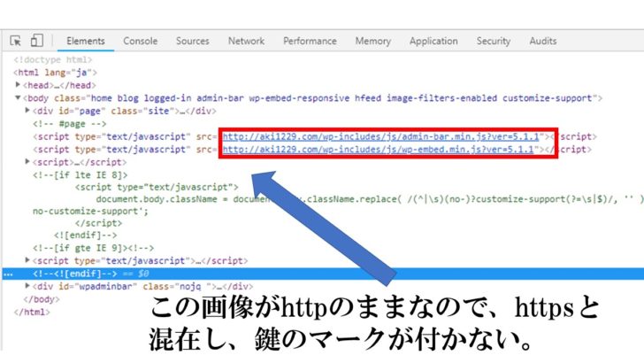Select the <!--[if lte IE 8]> comment line

point(80,175)
